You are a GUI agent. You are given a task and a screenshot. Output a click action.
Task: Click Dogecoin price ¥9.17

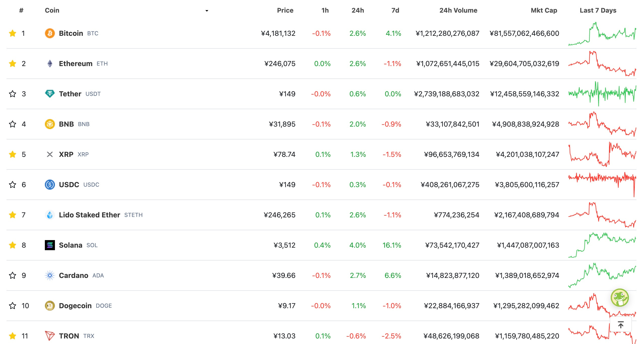(287, 306)
